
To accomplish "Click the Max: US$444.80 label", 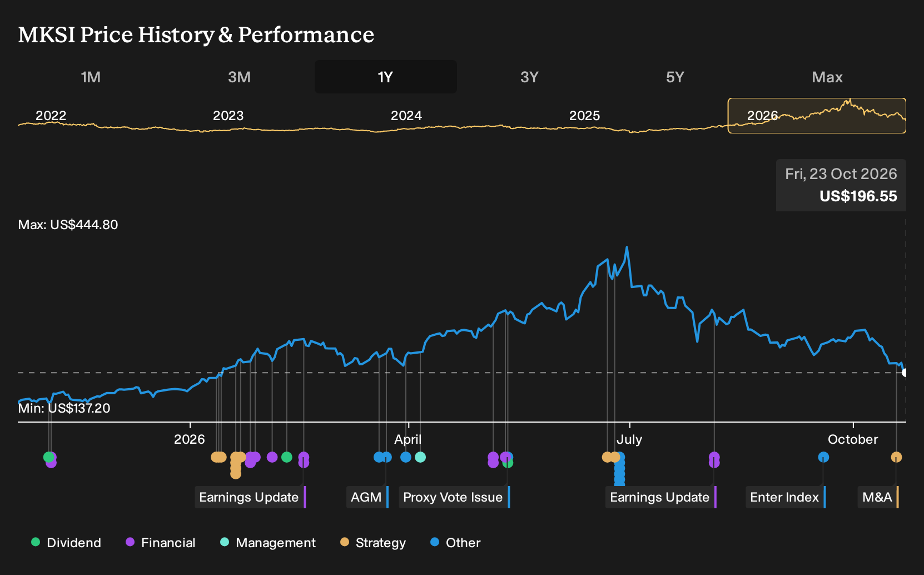I will 68,225.
